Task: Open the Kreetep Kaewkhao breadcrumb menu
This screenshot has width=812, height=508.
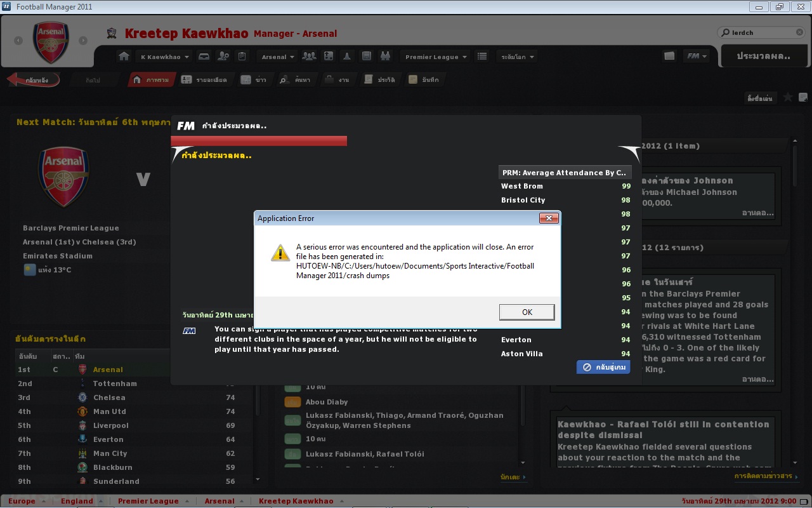Action: tap(300, 501)
